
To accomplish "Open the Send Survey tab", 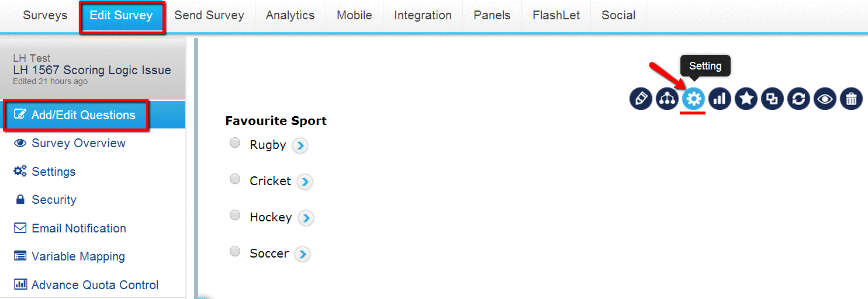I will 209,16.
